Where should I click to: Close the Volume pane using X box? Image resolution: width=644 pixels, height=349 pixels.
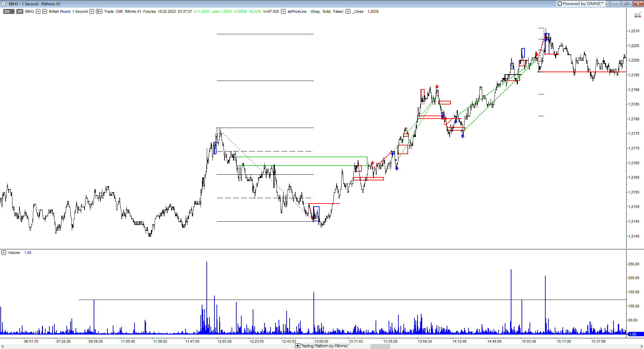click(x=4, y=253)
